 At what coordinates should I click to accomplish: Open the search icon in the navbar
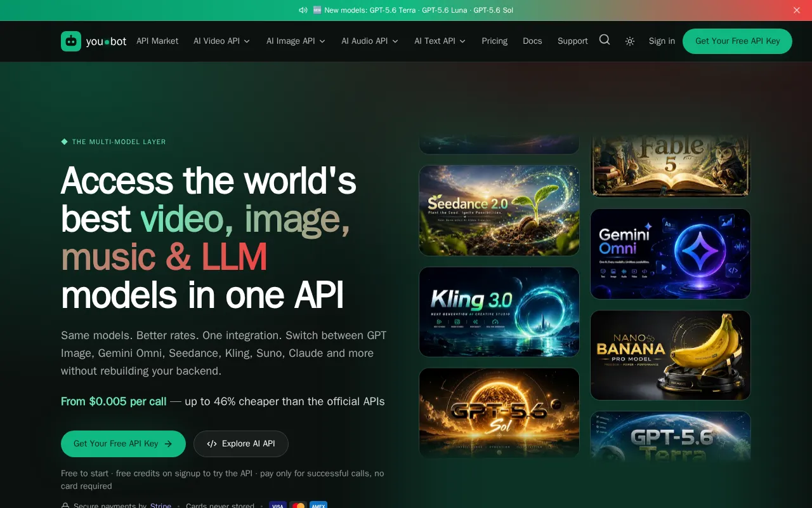click(x=605, y=40)
